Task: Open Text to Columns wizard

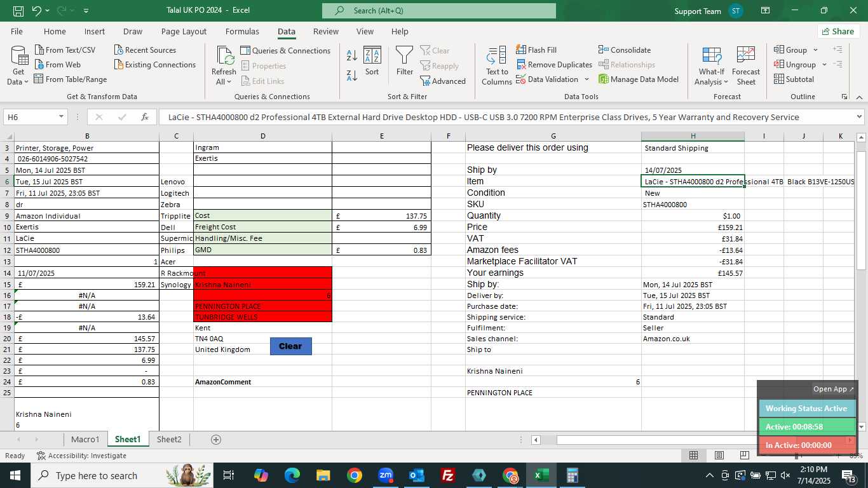Action: pyautogui.click(x=496, y=65)
